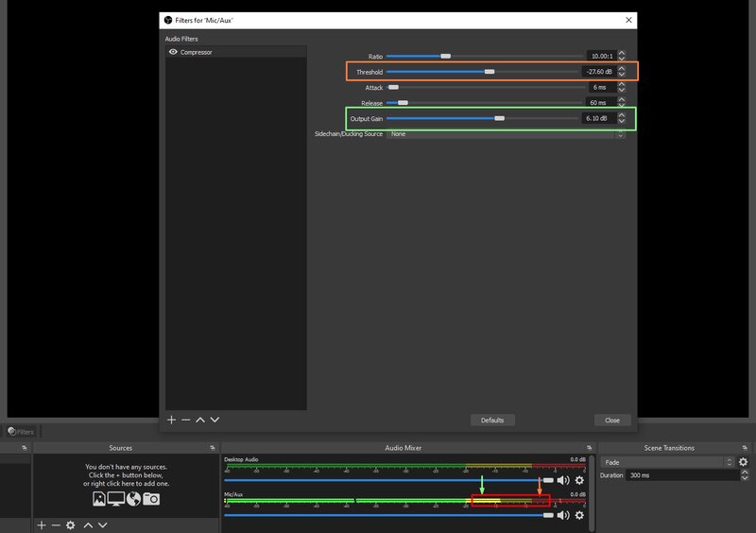Open Desktop Audio settings gear
The width and height of the screenshot is (756, 533).
coord(579,480)
